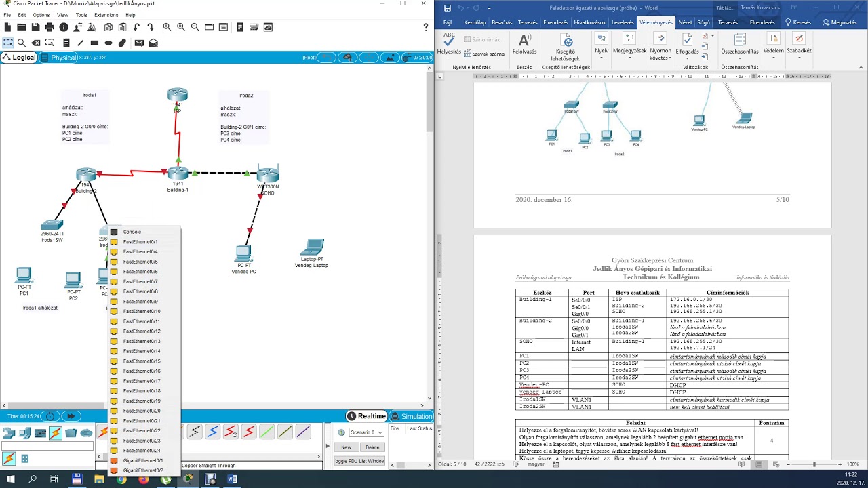Open a file with the folder icon in Packet Tracer
868x488 pixels.
pos(22,27)
